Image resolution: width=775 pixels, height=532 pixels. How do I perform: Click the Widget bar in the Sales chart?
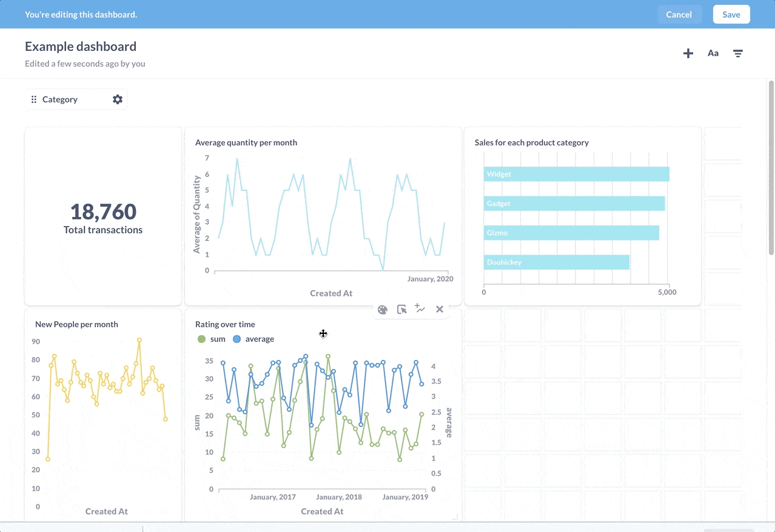(575, 175)
